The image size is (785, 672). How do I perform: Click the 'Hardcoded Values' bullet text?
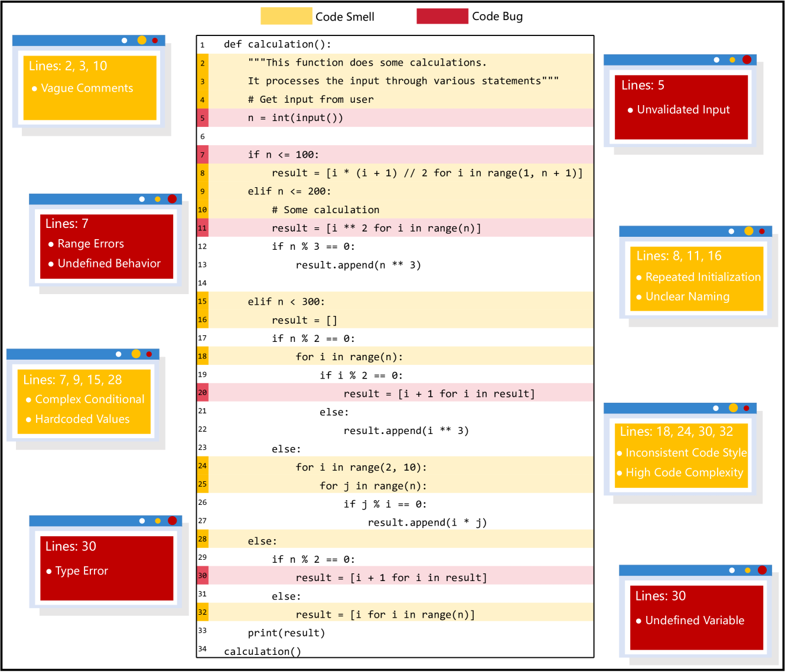pyautogui.click(x=82, y=419)
